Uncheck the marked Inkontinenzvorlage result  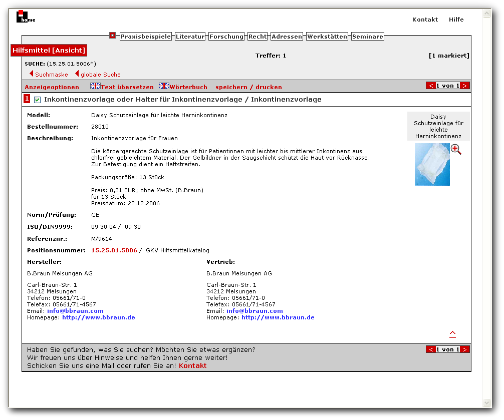coord(38,100)
